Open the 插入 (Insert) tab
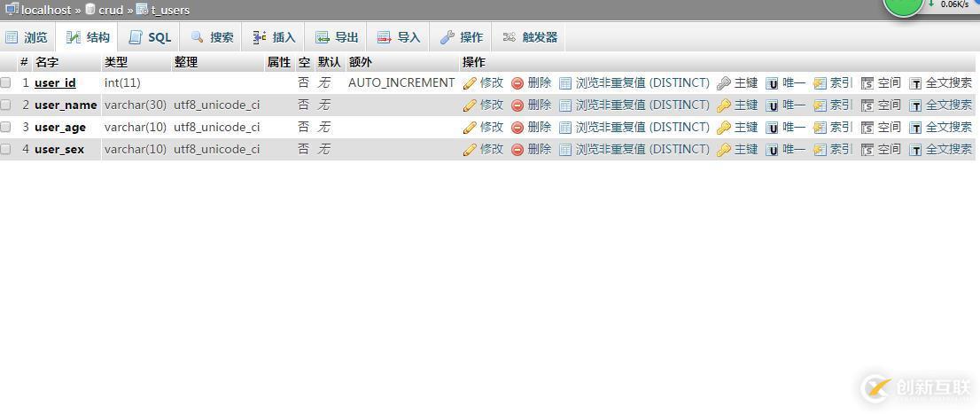This screenshot has width=980, height=414. pos(275,37)
